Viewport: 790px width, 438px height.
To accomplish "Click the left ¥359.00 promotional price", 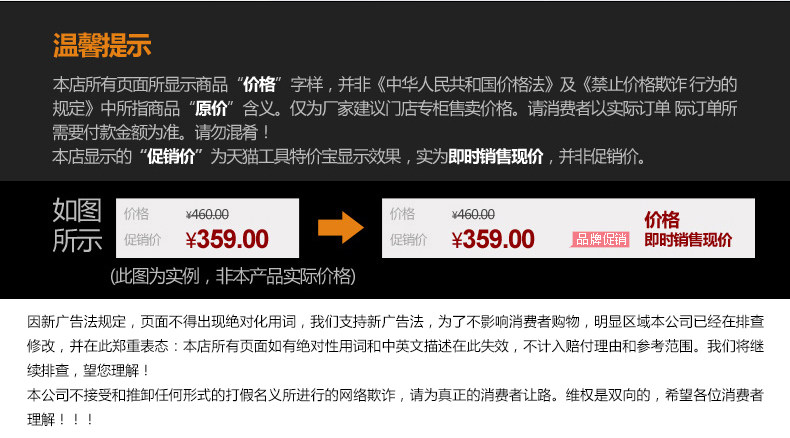I will tap(227, 239).
